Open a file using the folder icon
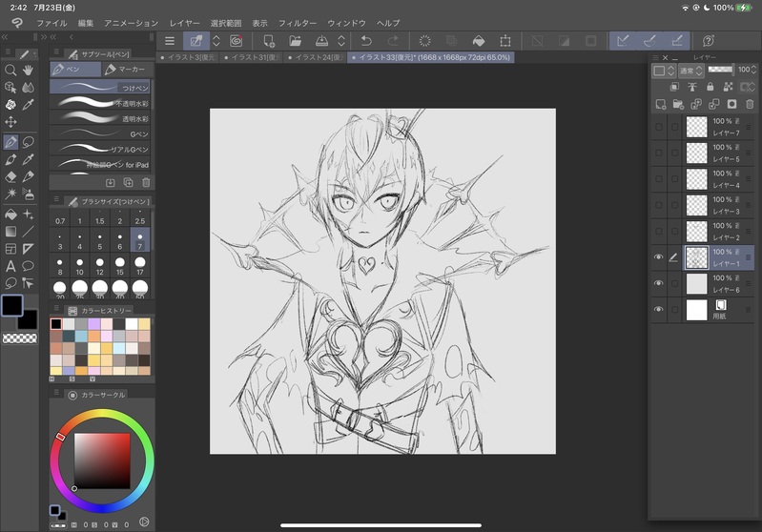Screen dimensions: 762x532 [x=295, y=41]
